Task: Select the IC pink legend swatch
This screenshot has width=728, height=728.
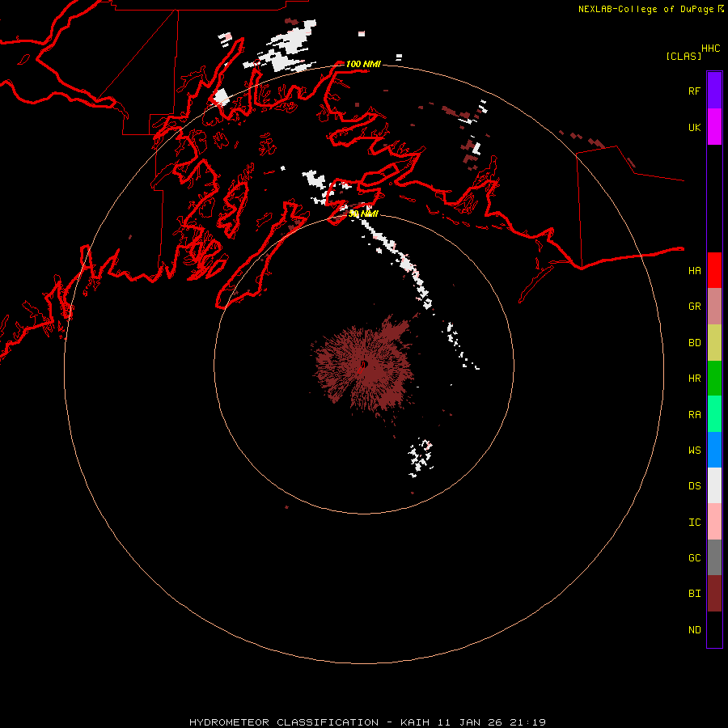Action: [714, 522]
